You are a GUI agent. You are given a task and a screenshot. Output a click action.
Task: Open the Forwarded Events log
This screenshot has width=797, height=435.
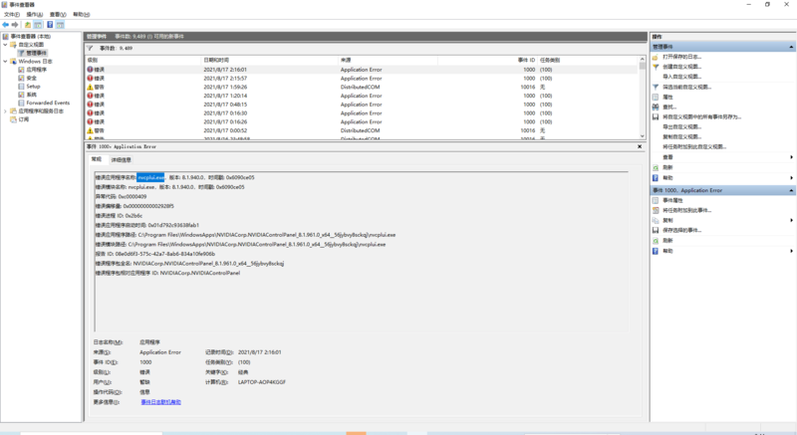[x=47, y=102]
